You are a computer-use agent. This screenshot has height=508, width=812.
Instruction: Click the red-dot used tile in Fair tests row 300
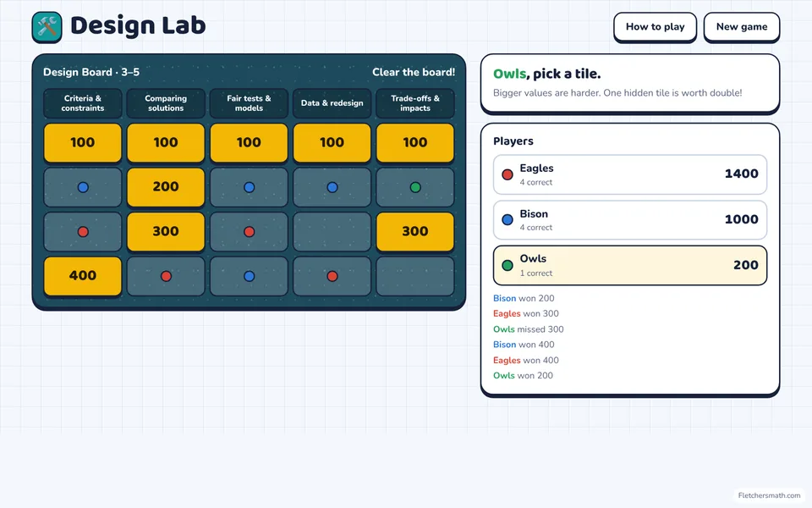249,232
